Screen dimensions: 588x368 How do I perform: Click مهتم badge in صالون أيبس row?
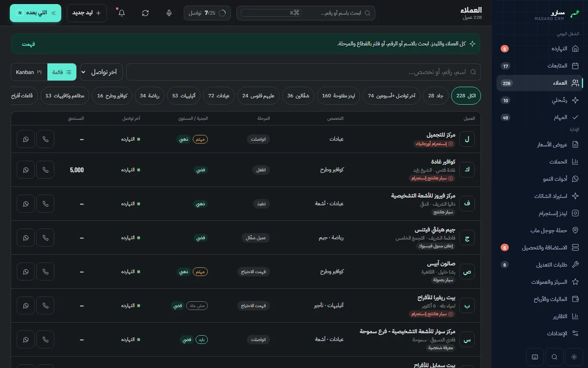tap(200, 272)
